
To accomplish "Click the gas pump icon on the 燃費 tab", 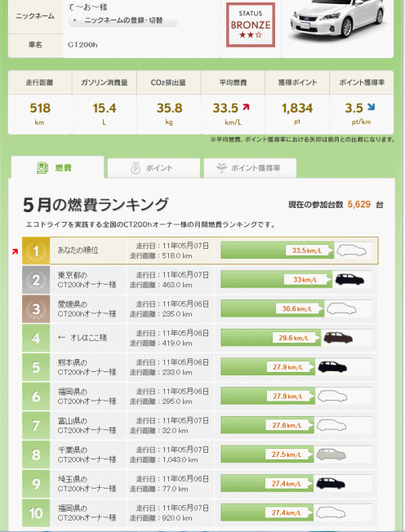I will (42, 167).
